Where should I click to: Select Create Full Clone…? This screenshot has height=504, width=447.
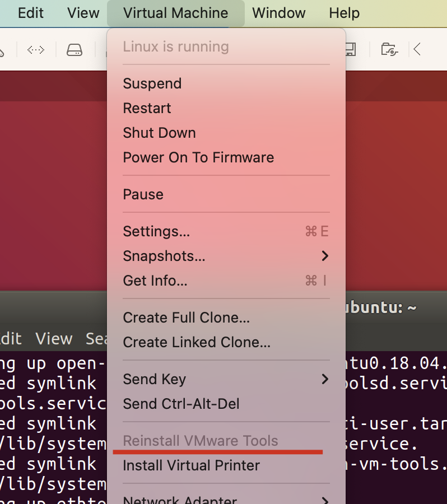tap(226, 318)
